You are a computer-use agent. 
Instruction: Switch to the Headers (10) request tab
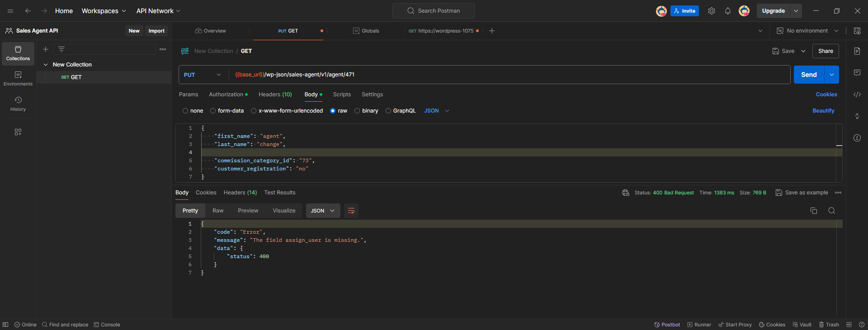[x=275, y=94]
